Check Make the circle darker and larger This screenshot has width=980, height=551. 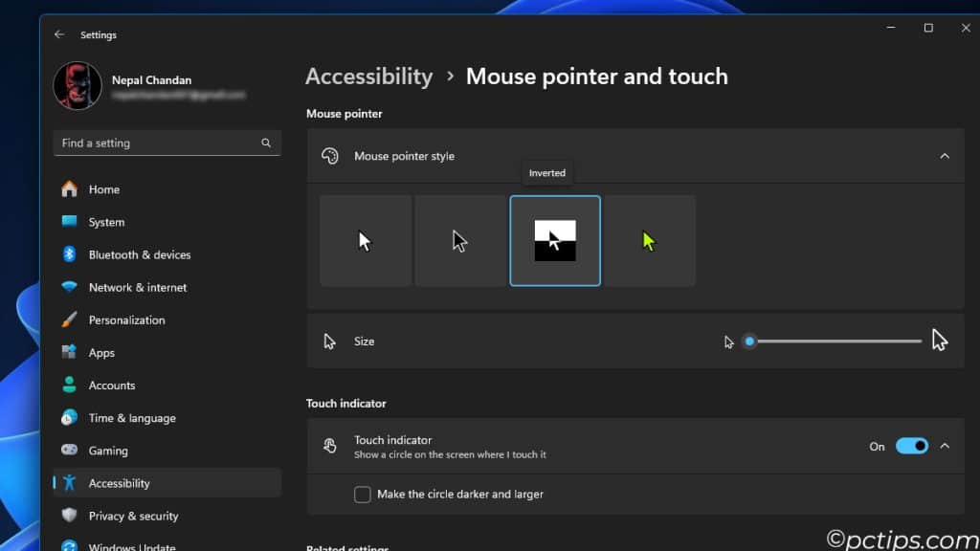pyautogui.click(x=363, y=495)
